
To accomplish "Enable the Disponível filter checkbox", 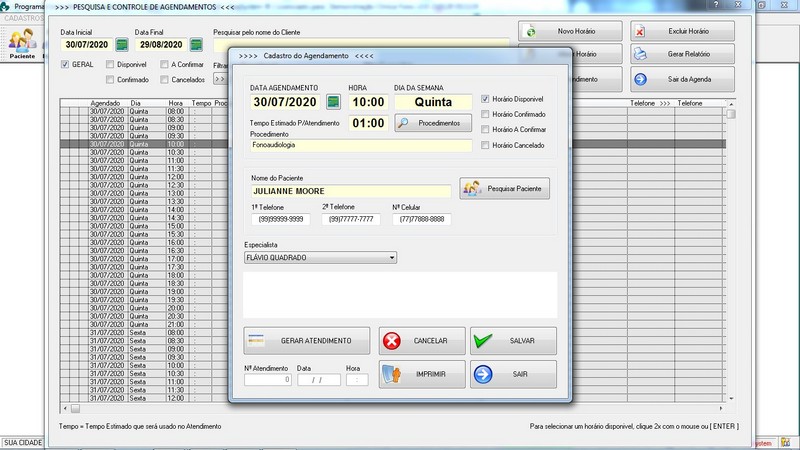I will [110, 64].
